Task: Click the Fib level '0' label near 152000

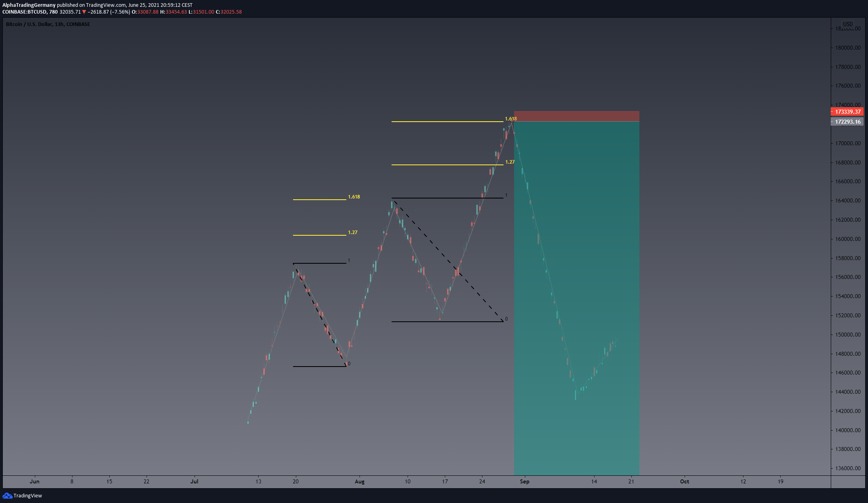Action: point(506,319)
